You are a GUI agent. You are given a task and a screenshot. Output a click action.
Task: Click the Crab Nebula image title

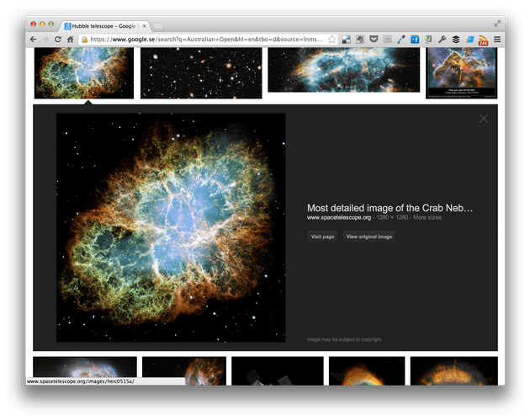[x=390, y=208]
